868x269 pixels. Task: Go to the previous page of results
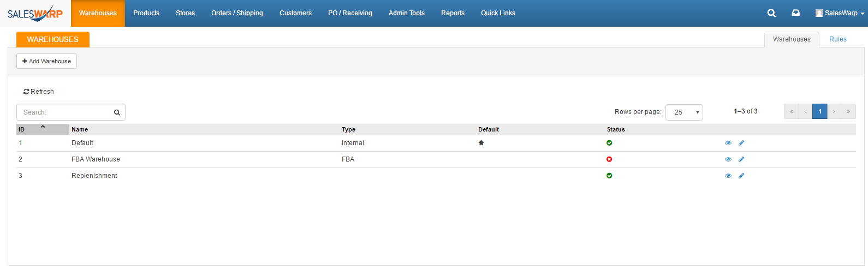pos(805,111)
